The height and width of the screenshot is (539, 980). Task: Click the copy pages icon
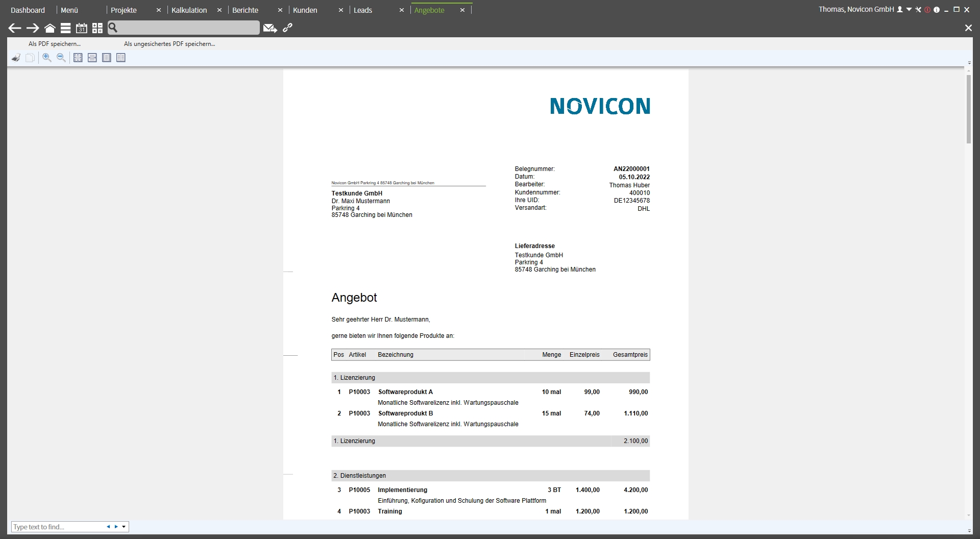[30, 58]
